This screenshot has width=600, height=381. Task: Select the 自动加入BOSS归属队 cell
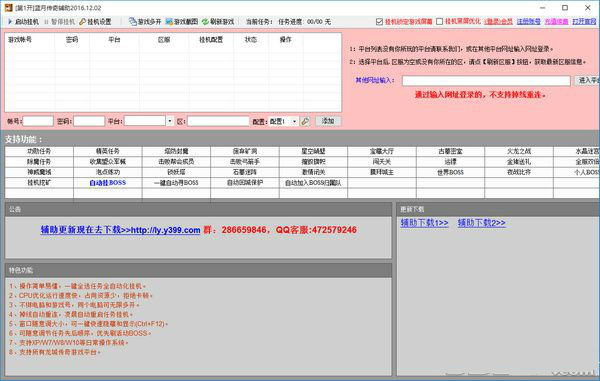[313, 183]
